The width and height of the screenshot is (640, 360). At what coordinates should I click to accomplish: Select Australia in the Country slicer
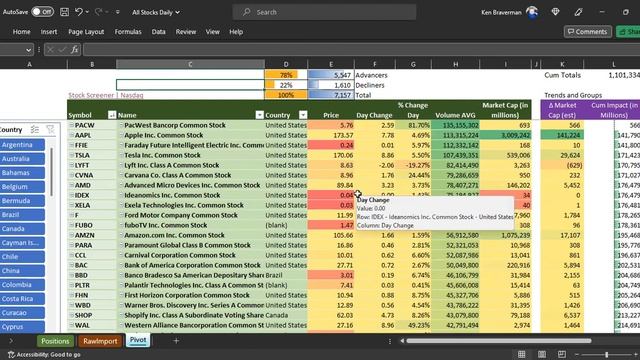[x=22, y=159]
